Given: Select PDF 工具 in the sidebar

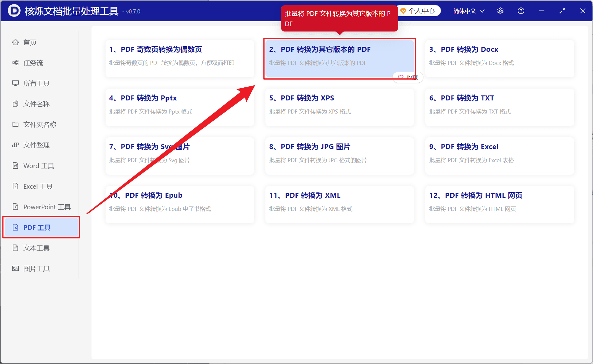Looking at the screenshot, I should (x=41, y=227).
